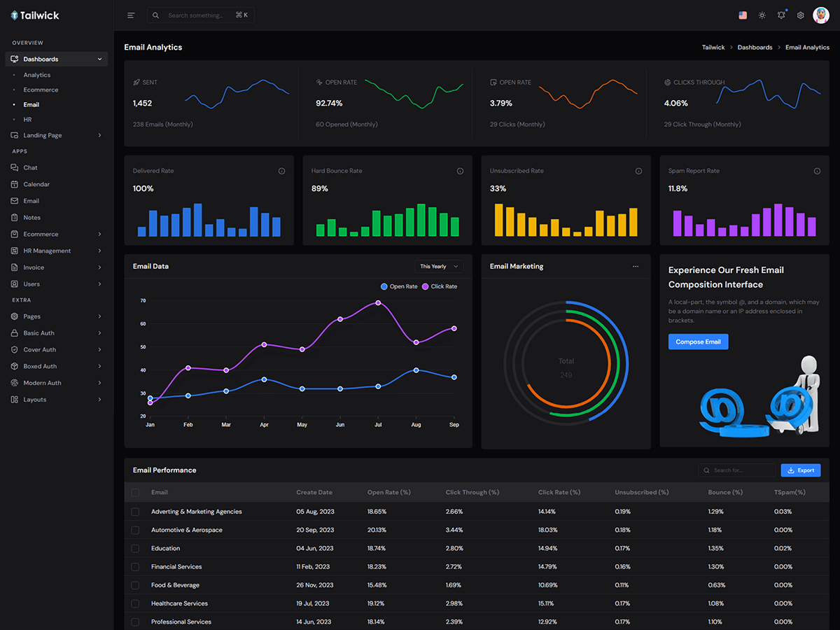The width and height of the screenshot is (840, 630).
Task: Open three-dot menu on Email Marketing card
Action: point(636,267)
